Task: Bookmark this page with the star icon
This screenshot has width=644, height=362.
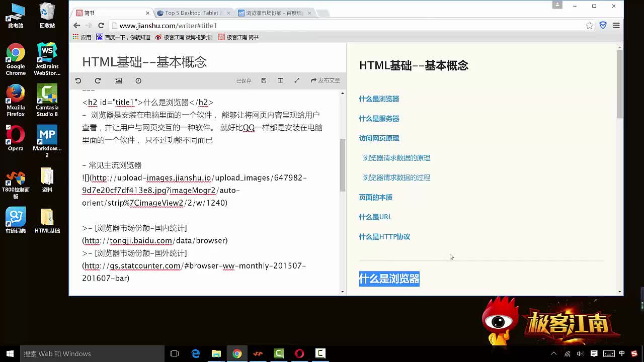Action: 589,26
